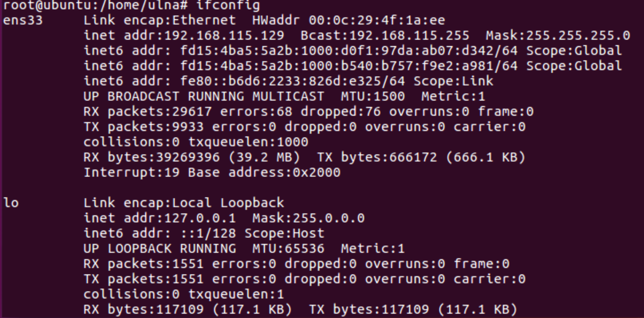Click the Bcast 192.168.115.255 address
Screen dimensions: 644x318
tap(385, 36)
